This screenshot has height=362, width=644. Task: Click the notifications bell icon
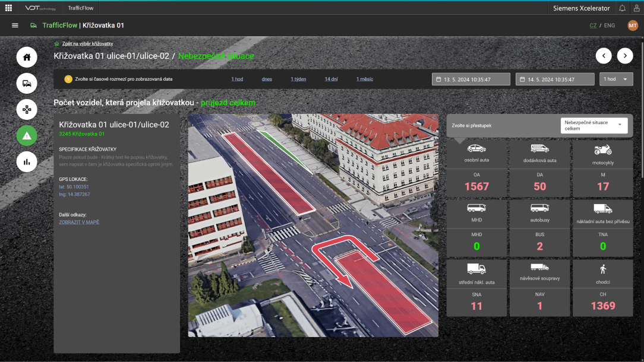click(x=622, y=8)
